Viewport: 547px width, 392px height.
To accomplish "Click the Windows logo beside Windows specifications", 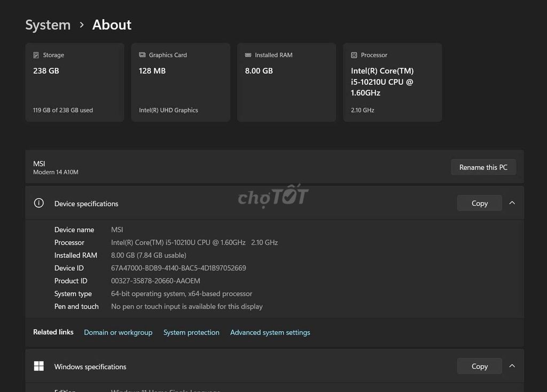I will (39, 366).
